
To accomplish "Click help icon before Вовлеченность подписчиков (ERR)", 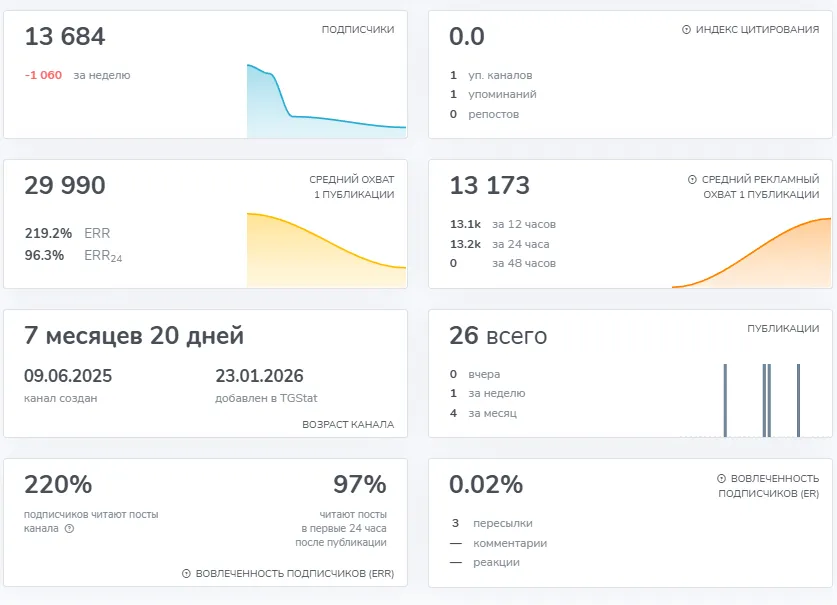I will coord(186,573).
